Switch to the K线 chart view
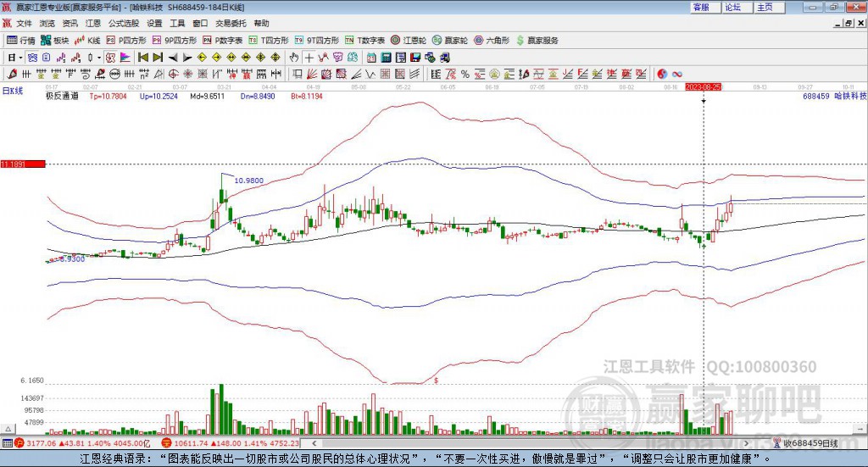The image size is (868, 467). [87, 41]
